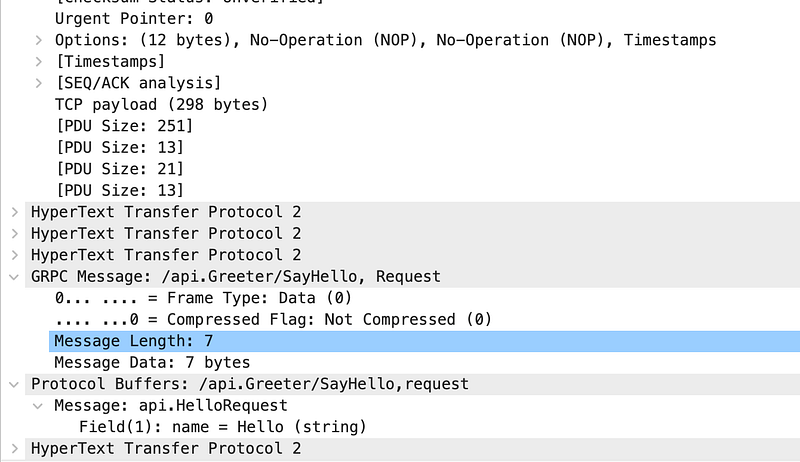
Task: Select the Message Data: 7 bytes row
Action: click(x=152, y=363)
